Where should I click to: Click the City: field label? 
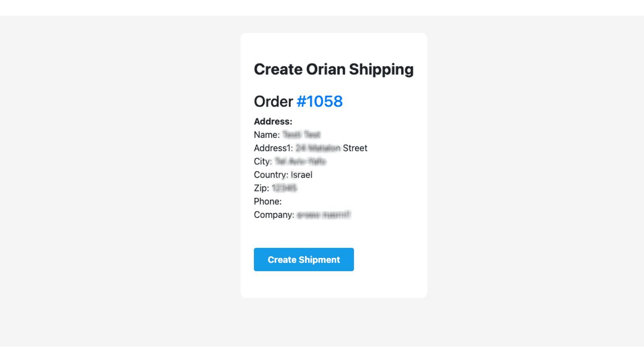pos(263,161)
